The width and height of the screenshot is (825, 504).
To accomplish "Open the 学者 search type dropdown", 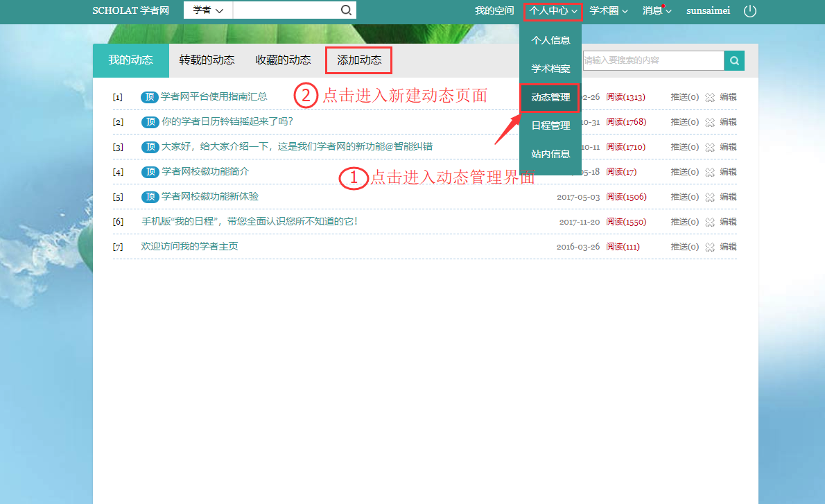I will (x=208, y=10).
